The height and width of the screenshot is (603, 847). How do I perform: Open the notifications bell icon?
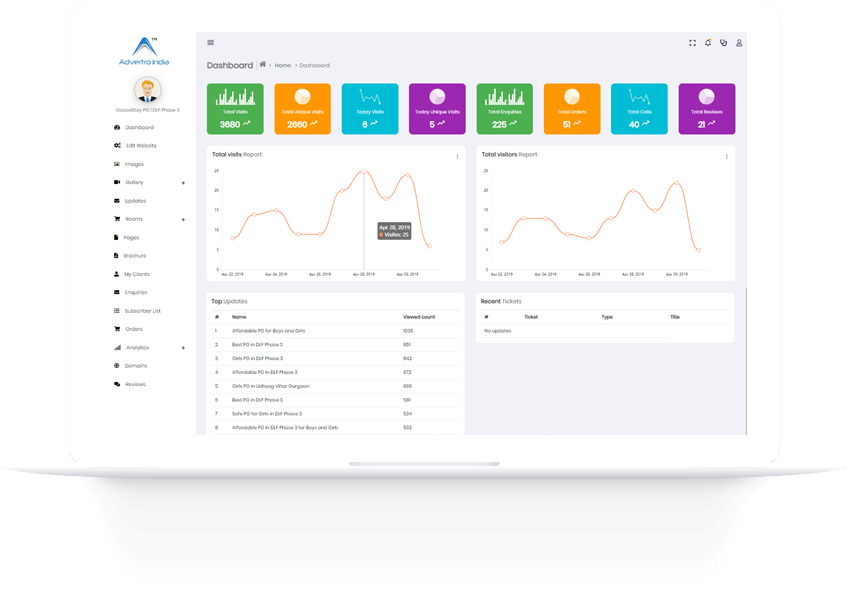coord(708,43)
